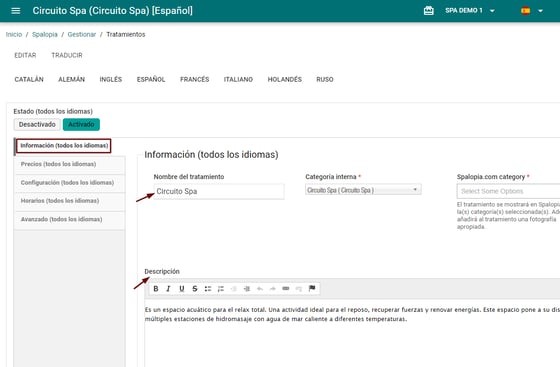This screenshot has height=367, width=560.
Task: Click the decrease indent icon
Action: [234, 288]
